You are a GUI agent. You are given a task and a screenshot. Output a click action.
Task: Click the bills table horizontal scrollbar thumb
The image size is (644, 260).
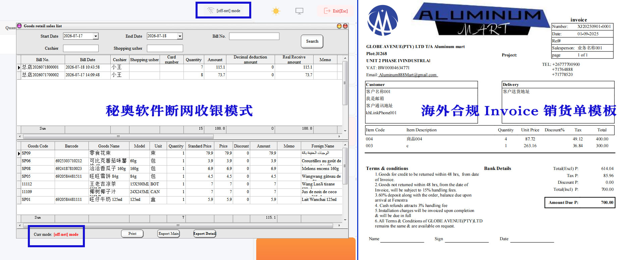(x=118, y=136)
